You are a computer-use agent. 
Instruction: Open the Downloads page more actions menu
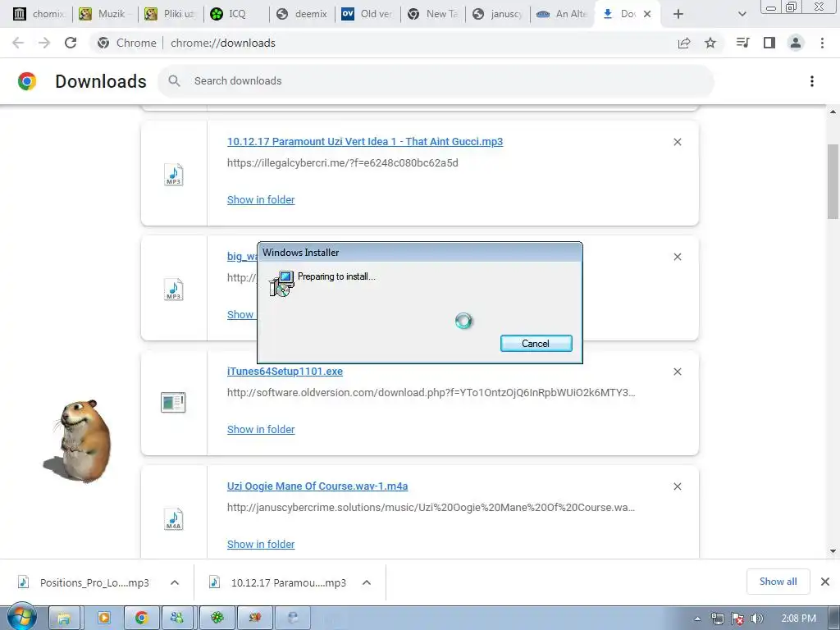click(x=812, y=81)
